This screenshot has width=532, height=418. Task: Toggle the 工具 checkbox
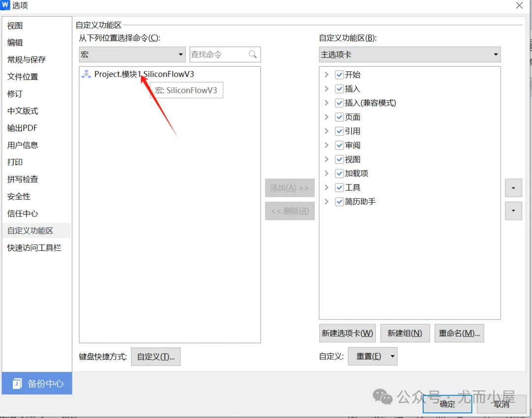[339, 187]
